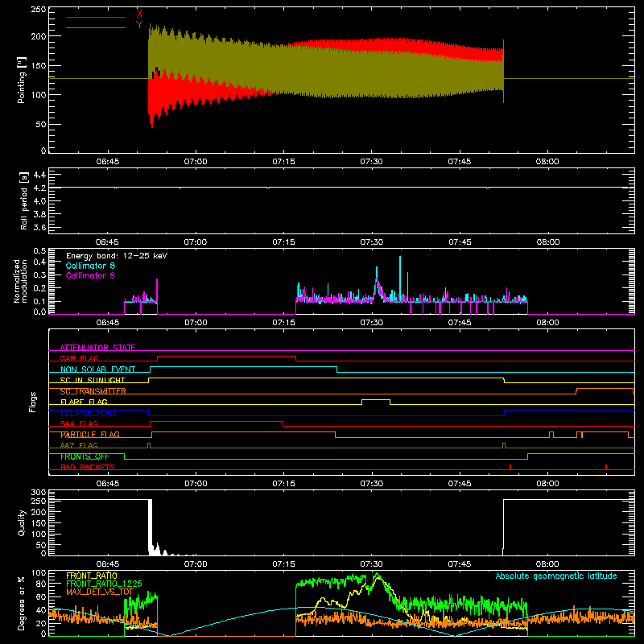Click the Normalized modulation axis title
This screenshot has width=644, height=644.
pos(20,281)
